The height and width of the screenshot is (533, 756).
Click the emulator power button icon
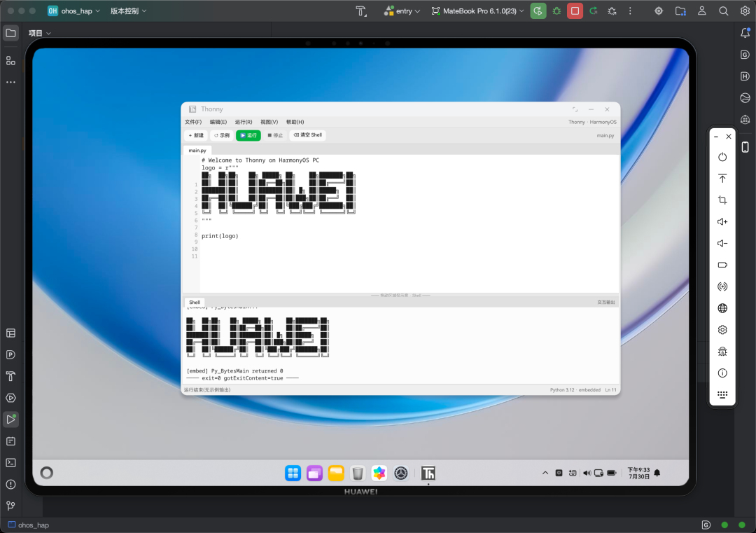click(x=722, y=158)
